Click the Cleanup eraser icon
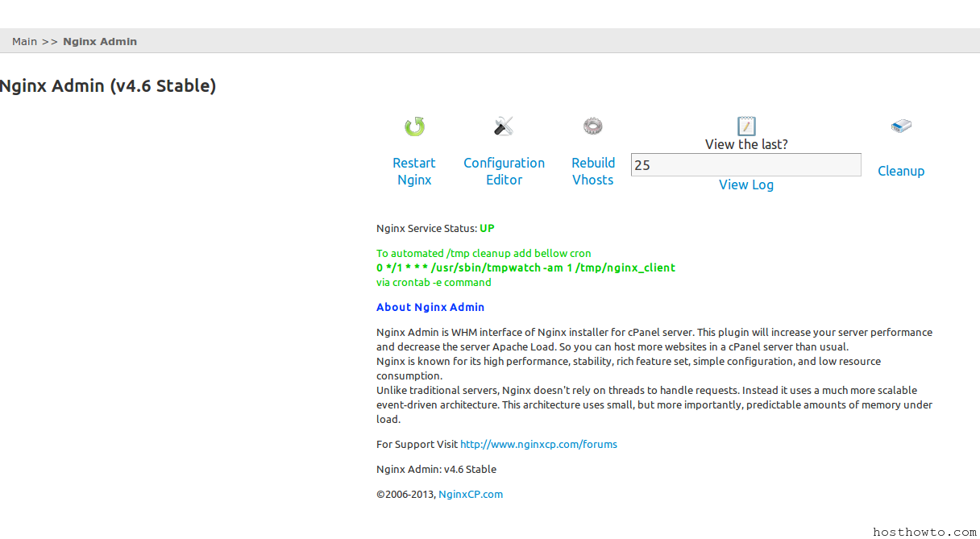 (x=901, y=126)
